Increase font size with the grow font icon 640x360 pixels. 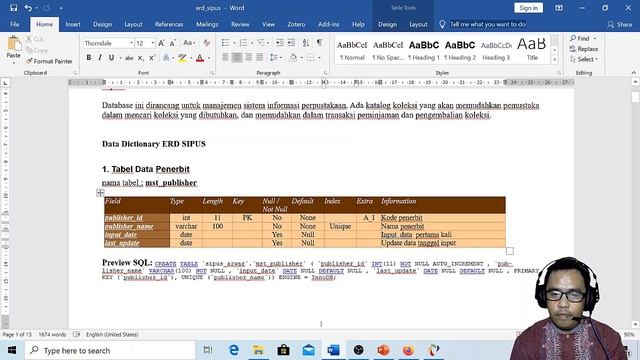161,43
